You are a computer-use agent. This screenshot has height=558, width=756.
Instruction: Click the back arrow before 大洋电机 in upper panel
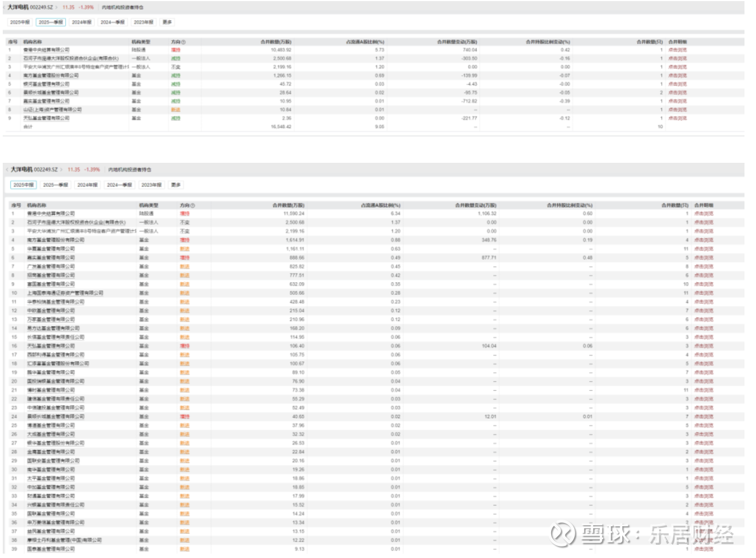5,8
